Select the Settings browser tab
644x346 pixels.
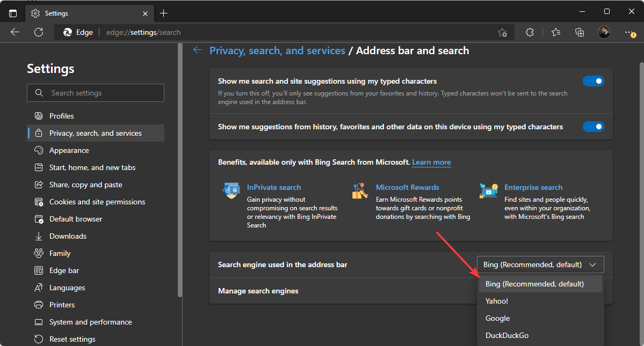click(90, 13)
